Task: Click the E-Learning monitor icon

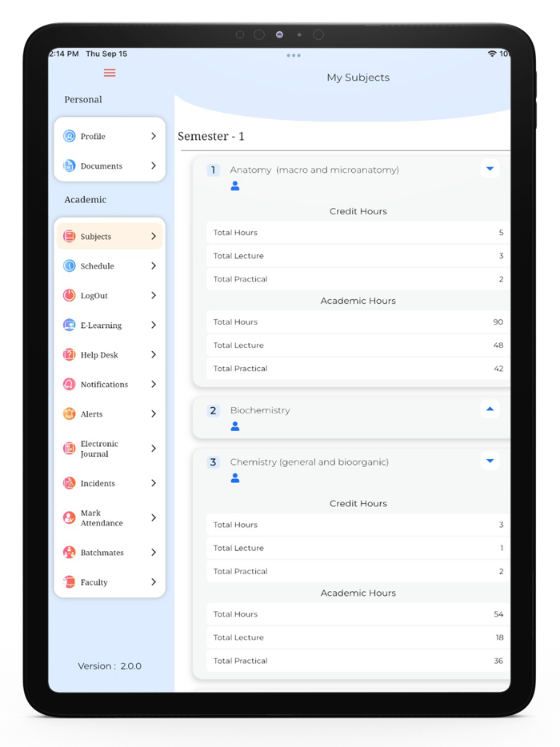Action: [69, 325]
